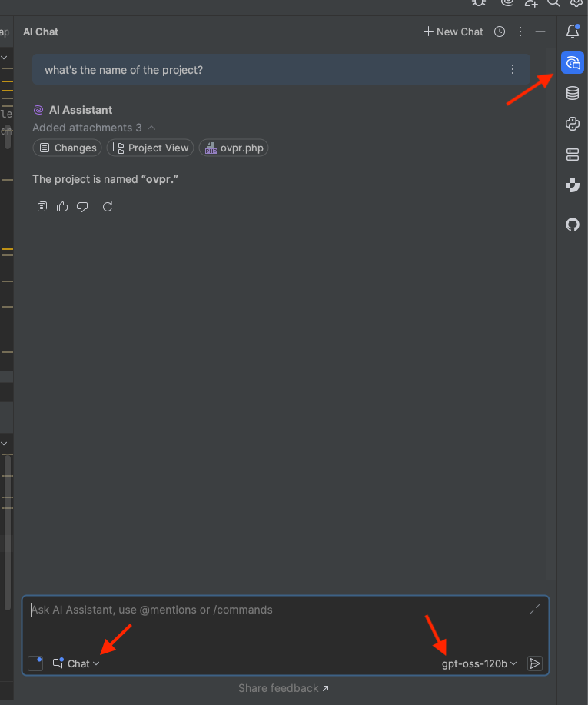Click the Share feedback link

[x=284, y=688]
